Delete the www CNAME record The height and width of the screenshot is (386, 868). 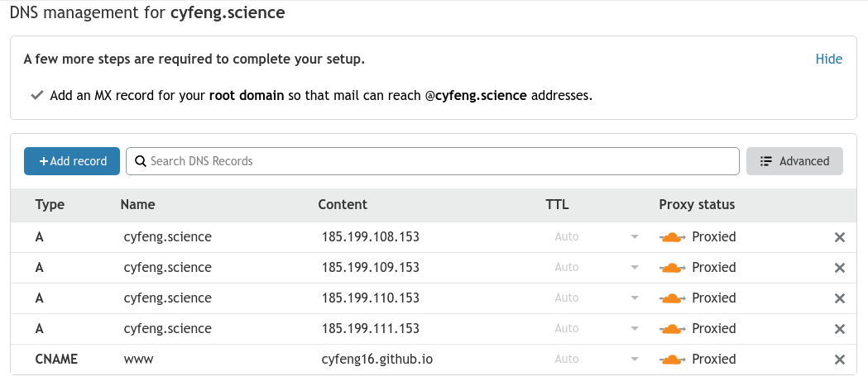[839, 360]
